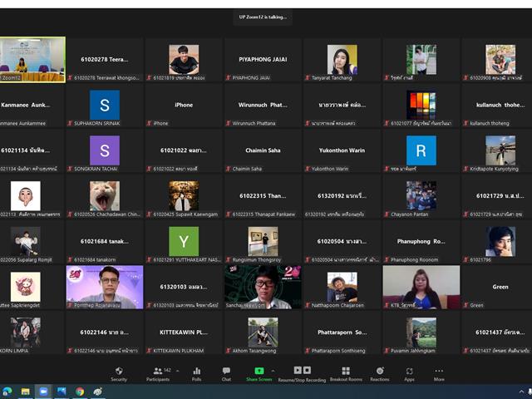Viewport: 532px width, 399px height.
Task: Open Microsoft Edge from the taskbar
Action: 7,392
